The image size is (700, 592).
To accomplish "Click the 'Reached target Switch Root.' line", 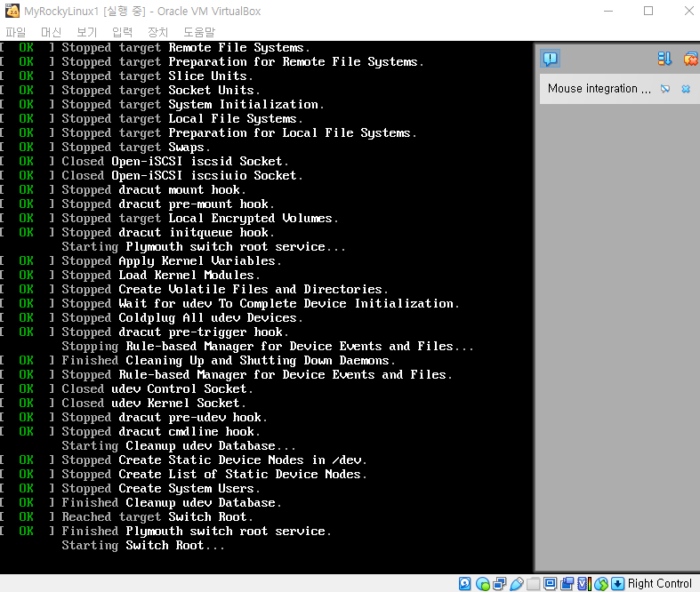I will click(157, 517).
